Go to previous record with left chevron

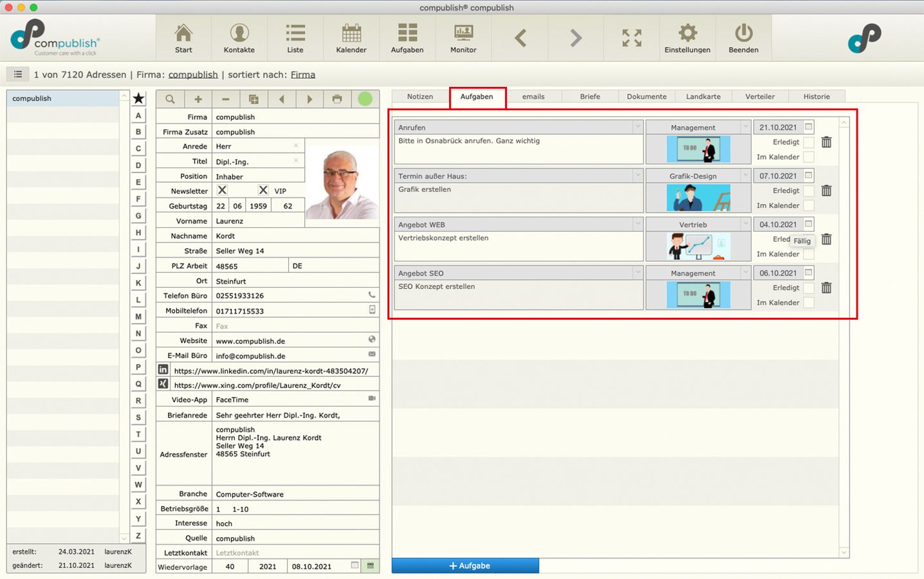tap(521, 38)
